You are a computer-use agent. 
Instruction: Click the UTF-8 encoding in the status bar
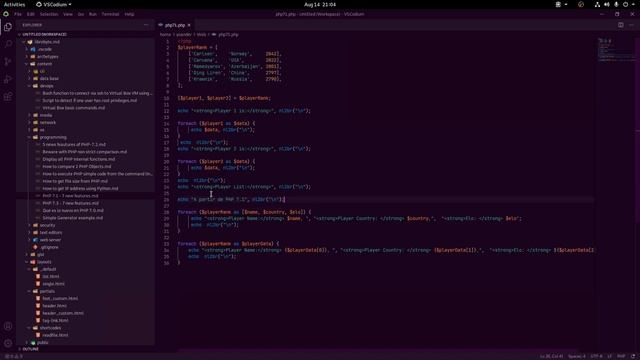click(x=596, y=356)
